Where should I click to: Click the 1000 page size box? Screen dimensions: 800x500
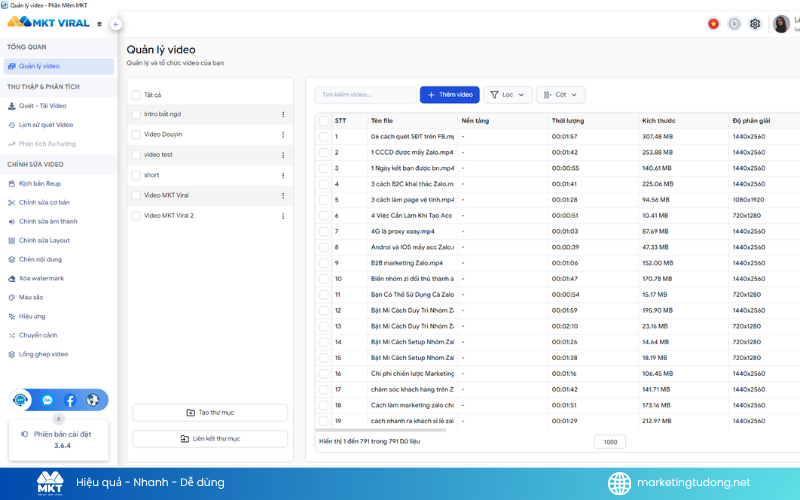tap(610, 442)
